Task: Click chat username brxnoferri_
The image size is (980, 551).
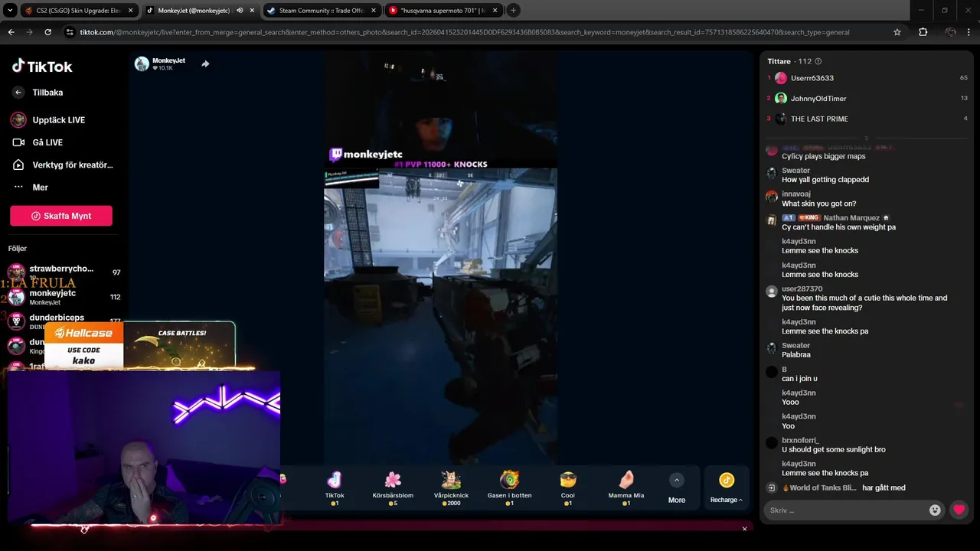Action: point(800,441)
